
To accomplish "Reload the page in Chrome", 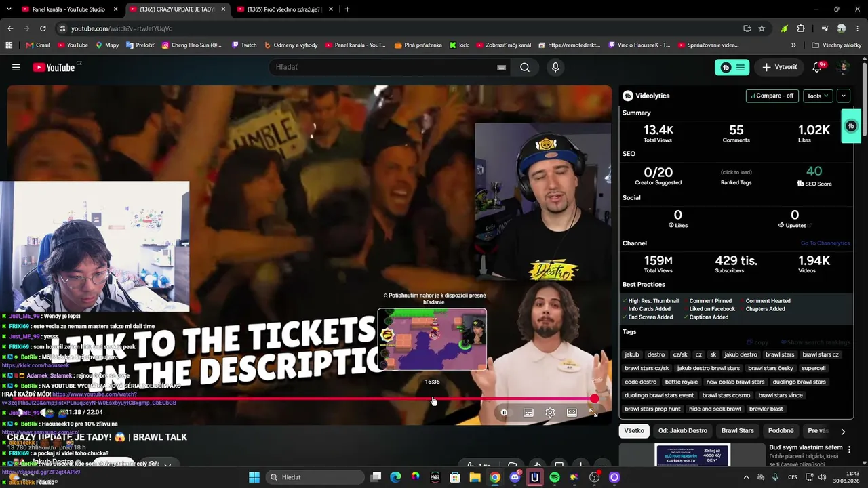I will click(43, 28).
